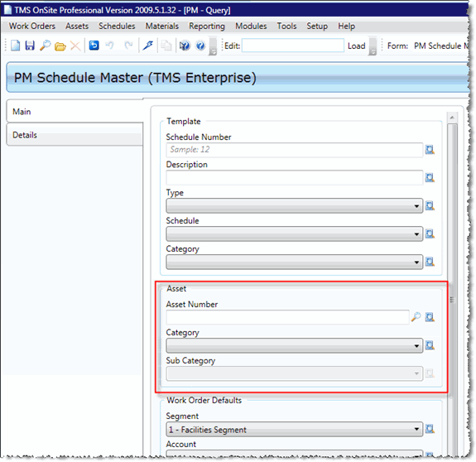Click the Delete X toolbar icon
476x462 pixels.
tap(75, 46)
